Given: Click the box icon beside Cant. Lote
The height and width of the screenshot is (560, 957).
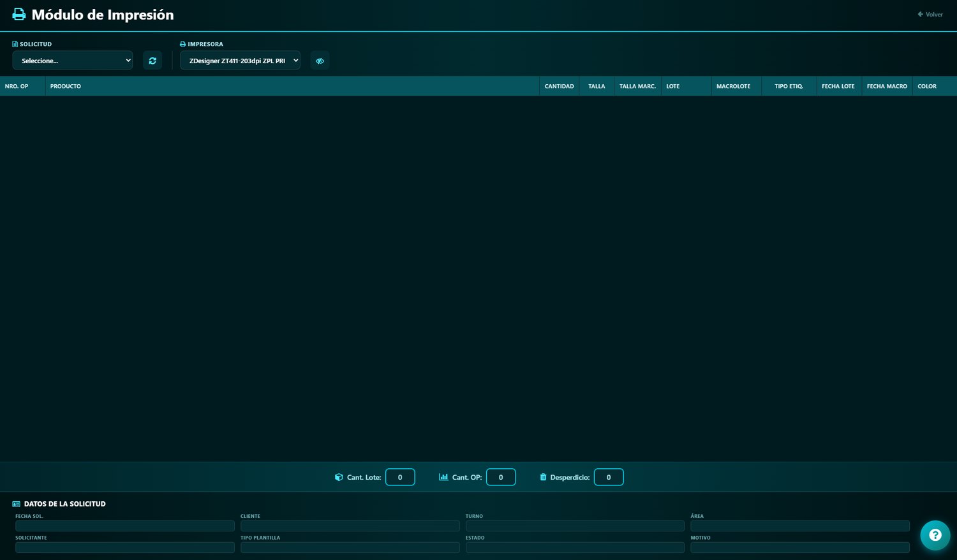Looking at the screenshot, I should 339,477.
